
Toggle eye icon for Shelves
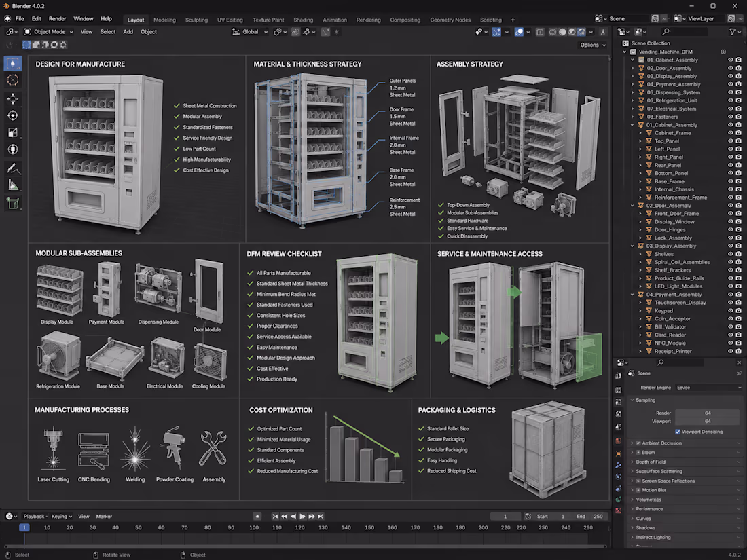click(730, 255)
